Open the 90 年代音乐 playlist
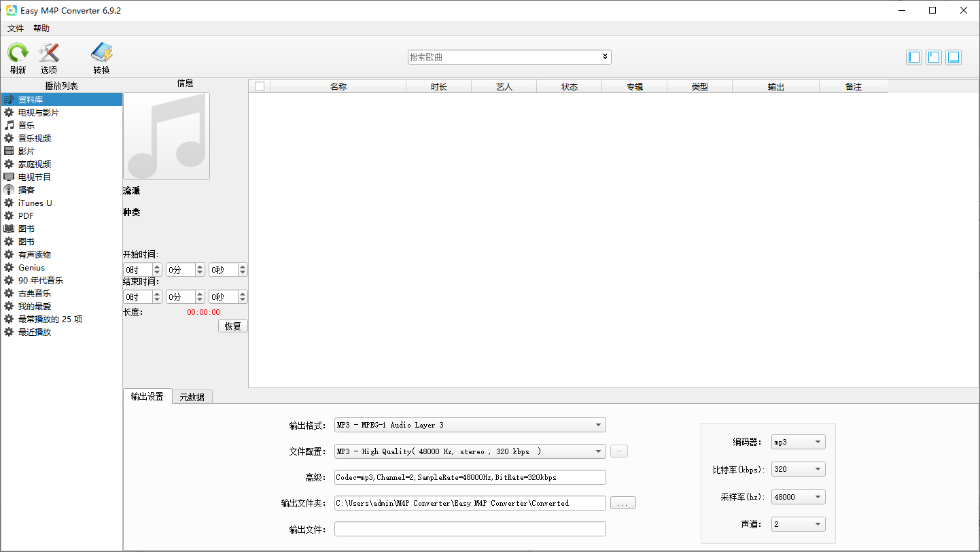This screenshot has height=552, width=980. 62,280
